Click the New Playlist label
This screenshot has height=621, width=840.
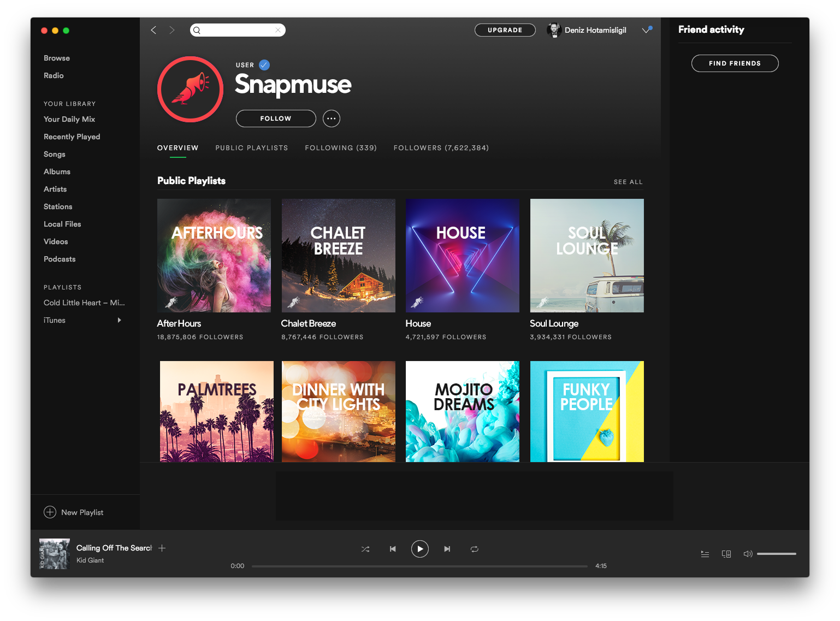tap(82, 512)
